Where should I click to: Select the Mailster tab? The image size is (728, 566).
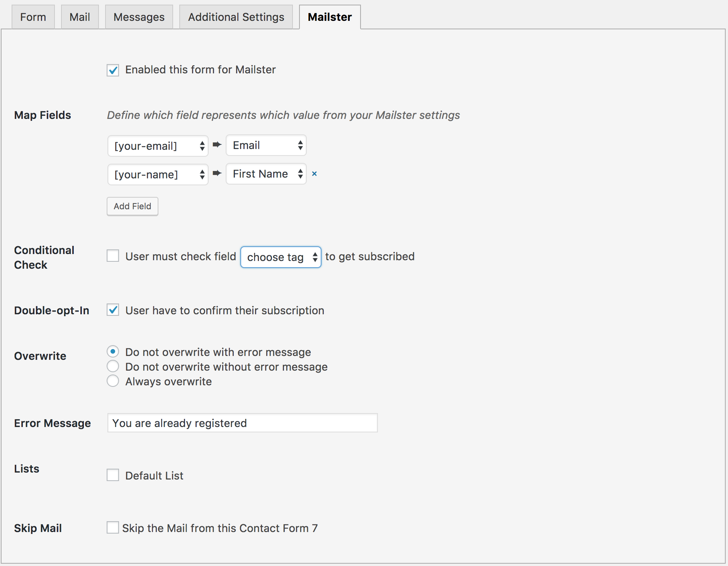click(x=330, y=17)
